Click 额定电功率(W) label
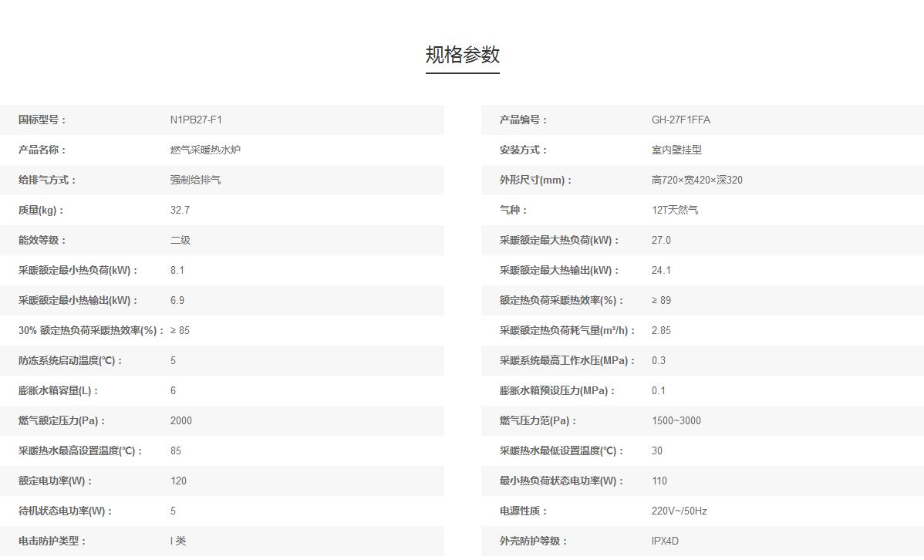 (56, 481)
